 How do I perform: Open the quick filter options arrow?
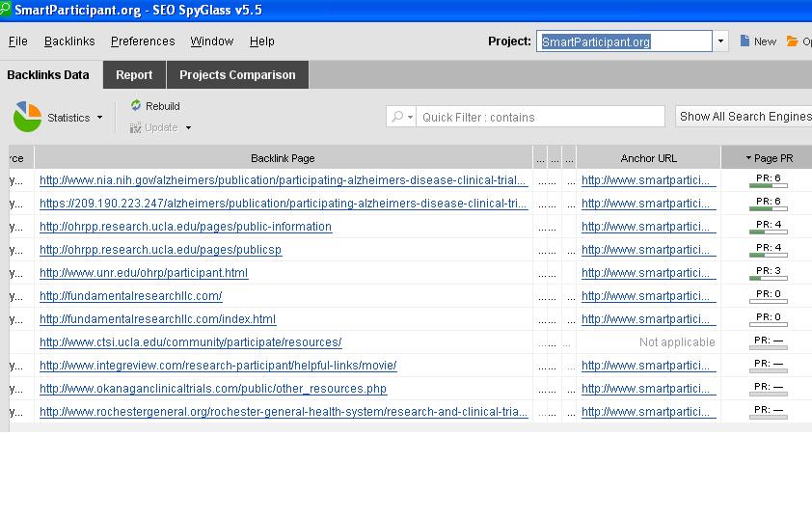coord(410,117)
